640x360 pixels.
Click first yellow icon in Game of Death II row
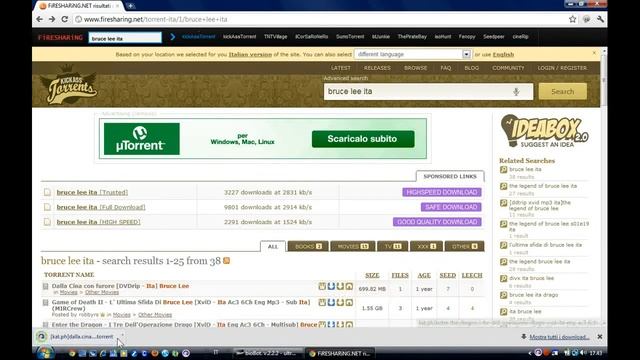click(322, 302)
